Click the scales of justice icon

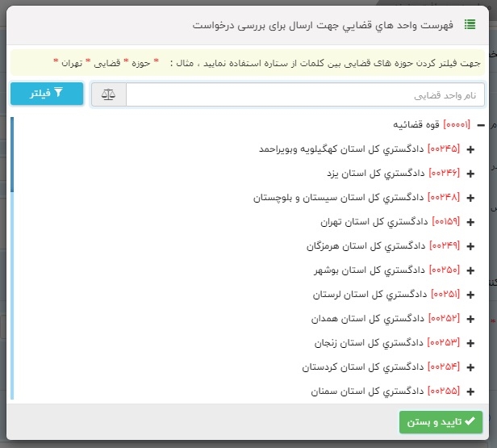tap(108, 94)
